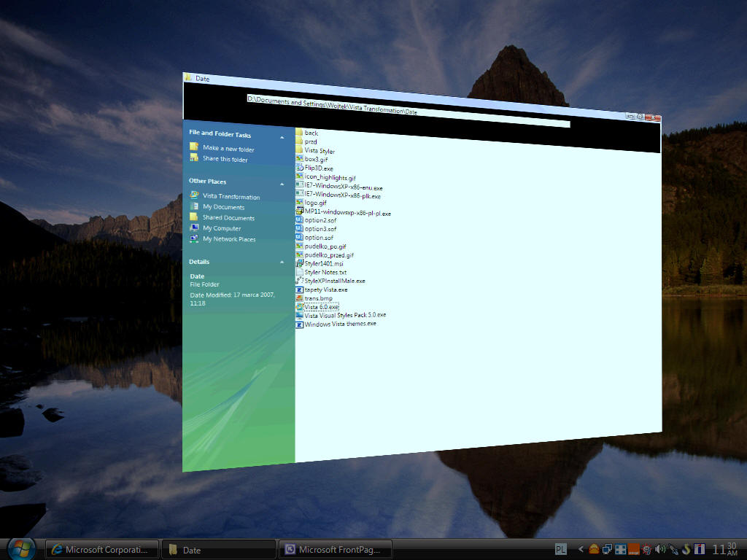Select the Vista Styler folder icon
The height and width of the screenshot is (560, 747).
[299, 149]
